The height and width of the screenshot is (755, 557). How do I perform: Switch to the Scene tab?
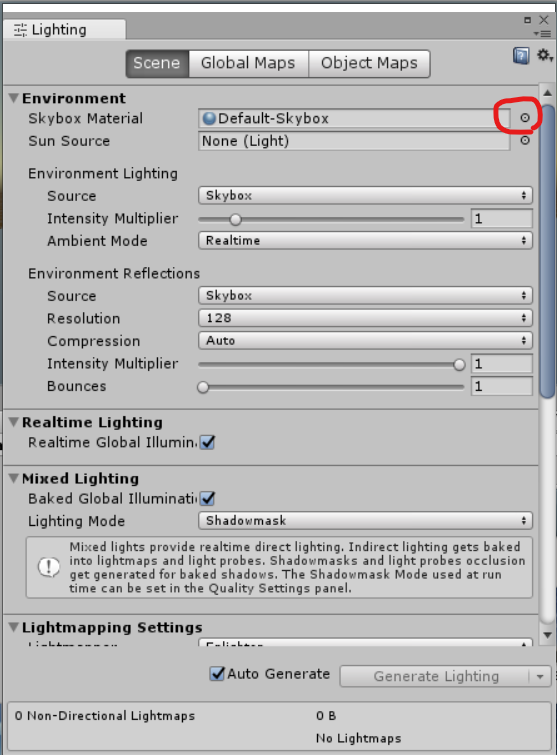[157, 63]
